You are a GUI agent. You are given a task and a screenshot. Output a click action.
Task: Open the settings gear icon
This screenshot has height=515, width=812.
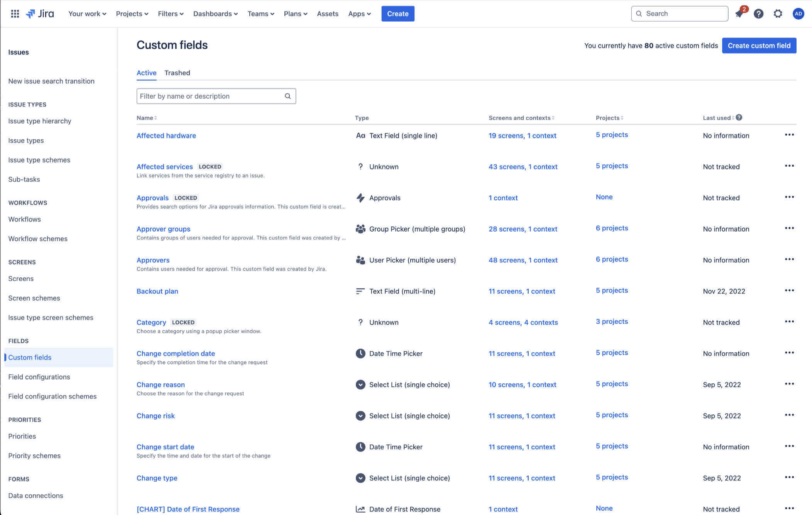778,14
